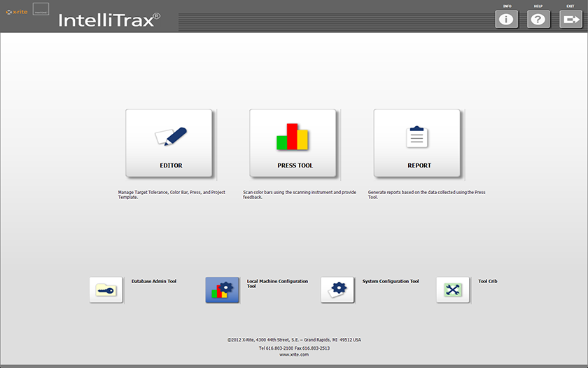Open the Database Admin Tool key icon
588x368 pixels.
pos(106,290)
